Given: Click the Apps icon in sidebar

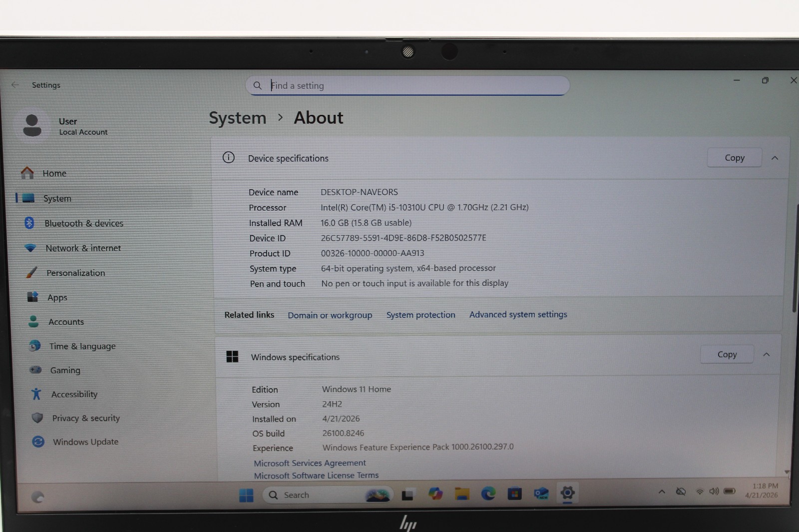Looking at the screenshot, I should click(x=32, y=297).
